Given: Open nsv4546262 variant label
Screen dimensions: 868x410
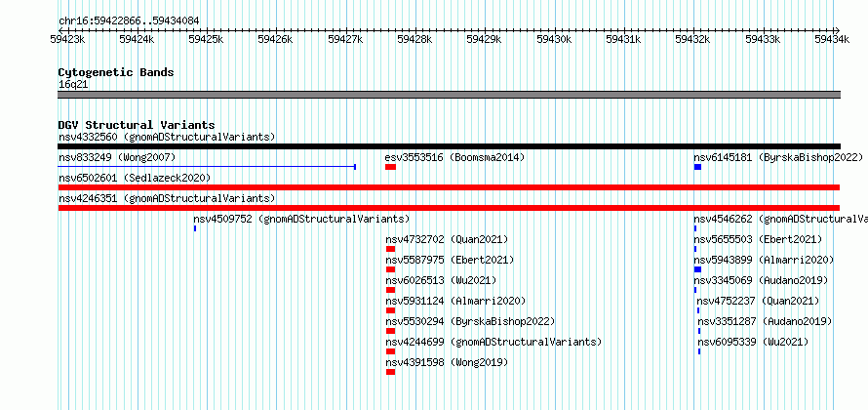Looking at the screenshot, I should pos(780,219).
